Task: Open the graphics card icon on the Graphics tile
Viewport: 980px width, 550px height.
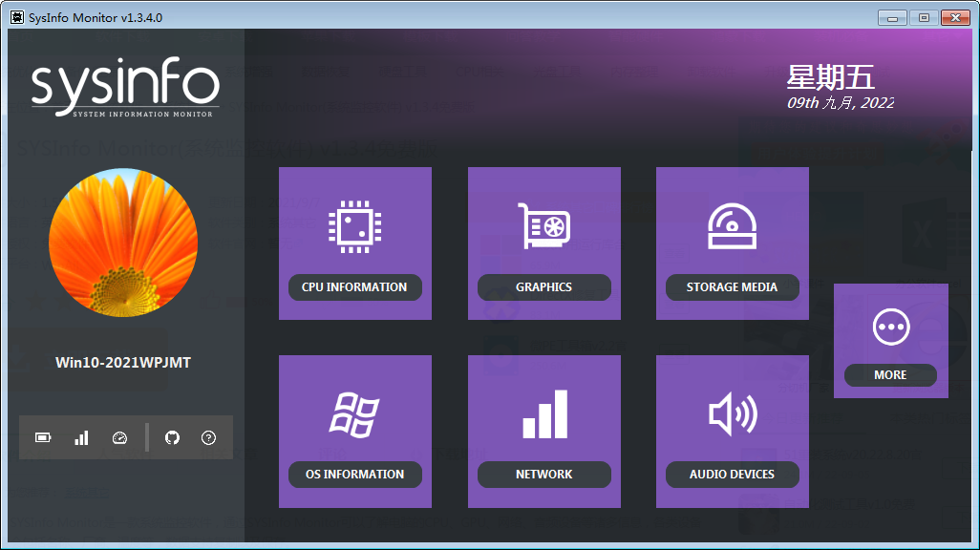Action: tap(543, 227)
